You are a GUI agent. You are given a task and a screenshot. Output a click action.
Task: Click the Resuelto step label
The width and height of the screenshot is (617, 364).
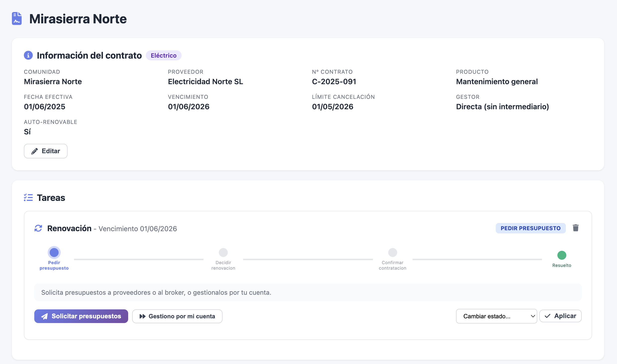pos(562,265)
